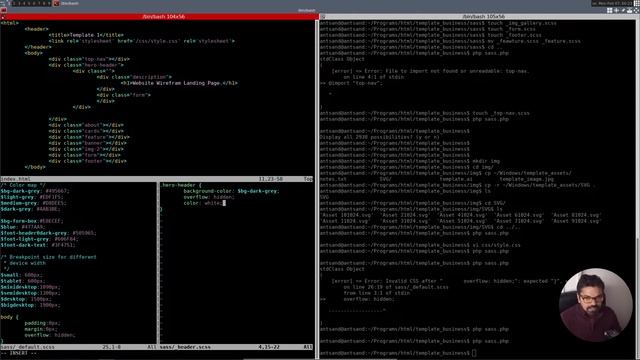
Task: Click the $small breakpoint line
Action: point(21,275)
